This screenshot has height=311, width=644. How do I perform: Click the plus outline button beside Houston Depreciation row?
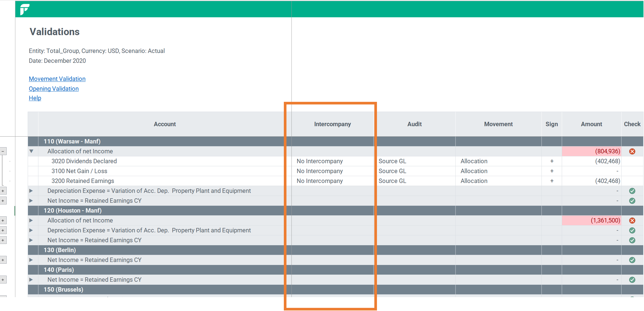point(3,230)
